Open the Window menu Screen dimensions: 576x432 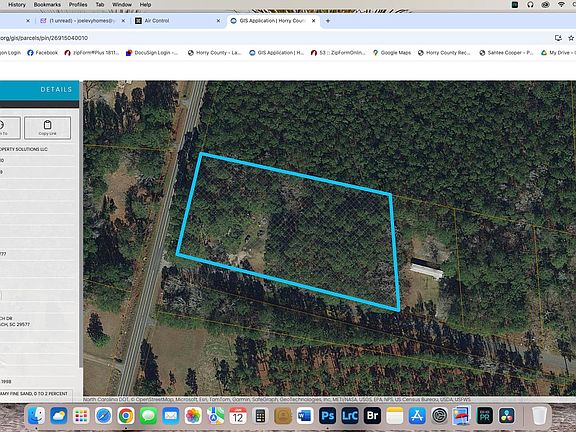pos(122,5)
